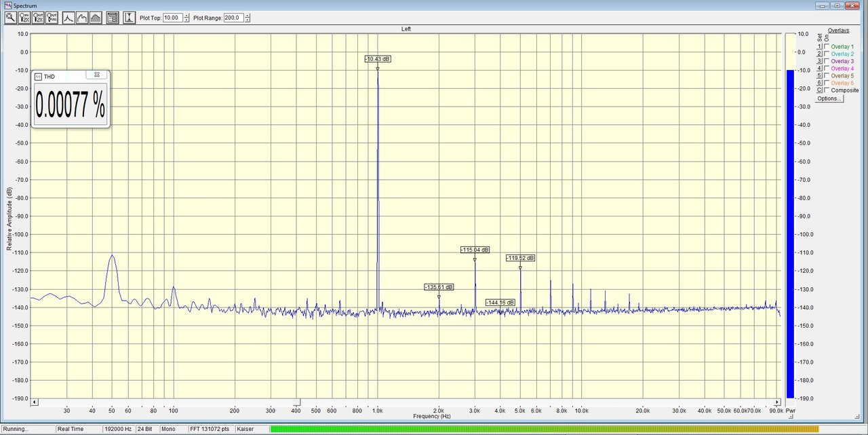Toggle the plot settings panel icon
Image resolution: width=868 pixels, height=435 pixels.
[113, 18]
